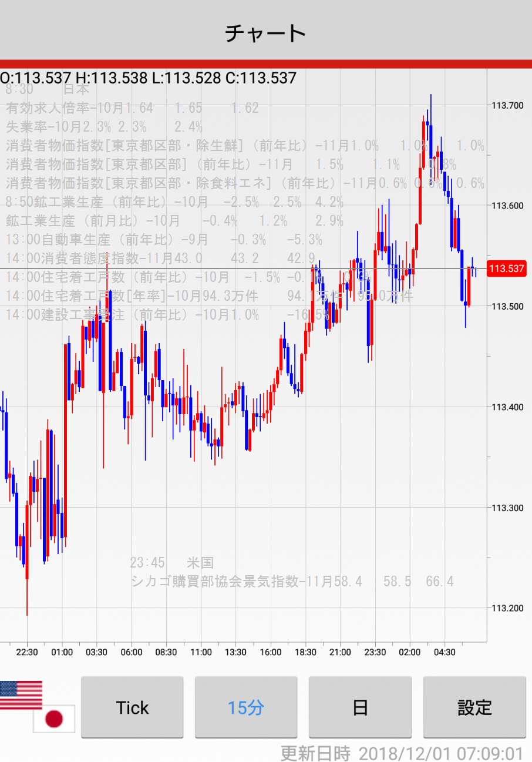Open the 設定 settings

coord(474,707)
